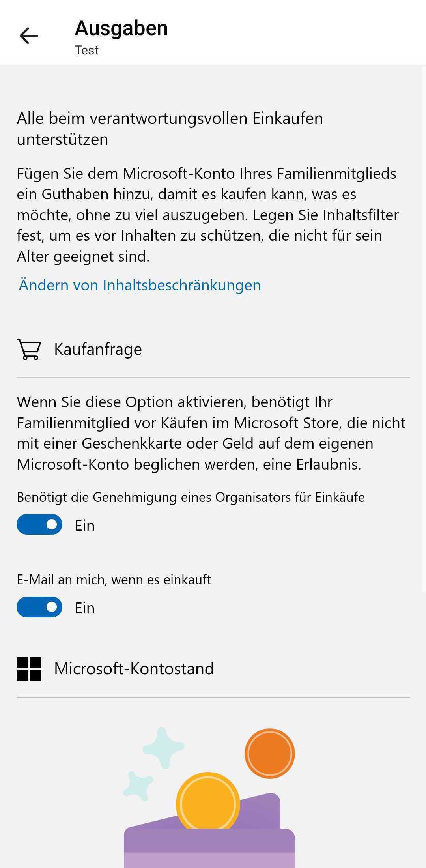Tap the large teal sparkle graphic
426x868 pixels.
click(x=163, y=748)
